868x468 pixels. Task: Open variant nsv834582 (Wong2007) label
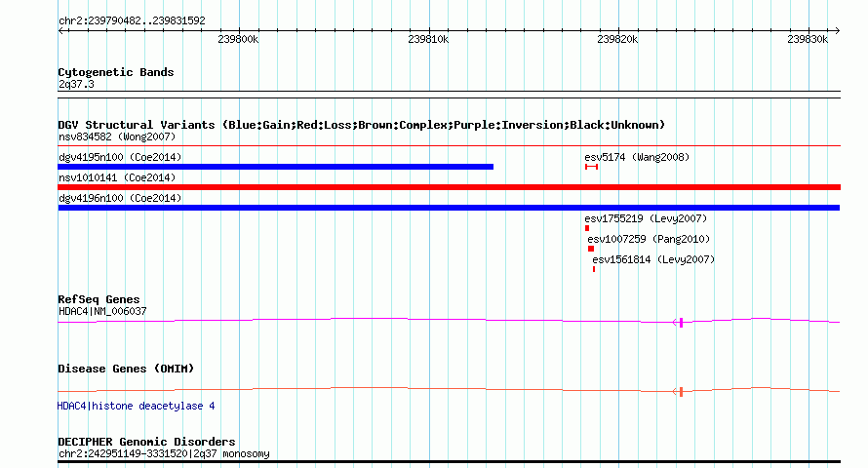[117, 136]
